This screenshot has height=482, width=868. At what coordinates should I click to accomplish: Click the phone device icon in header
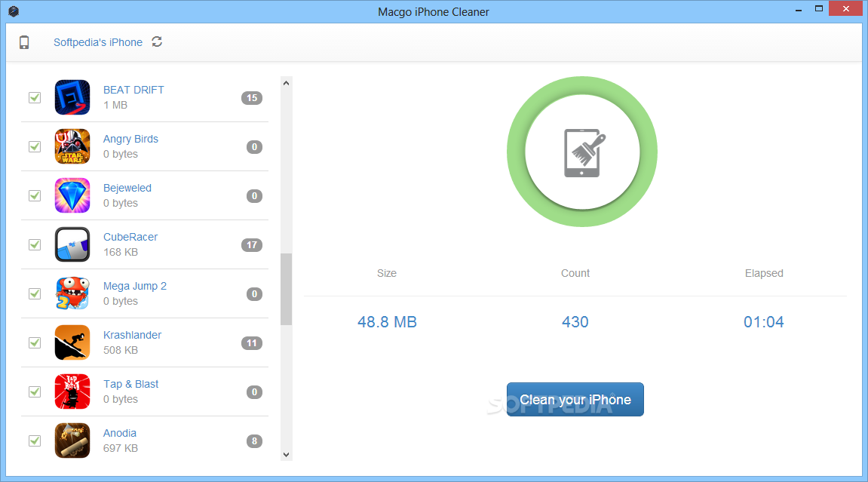24,42
